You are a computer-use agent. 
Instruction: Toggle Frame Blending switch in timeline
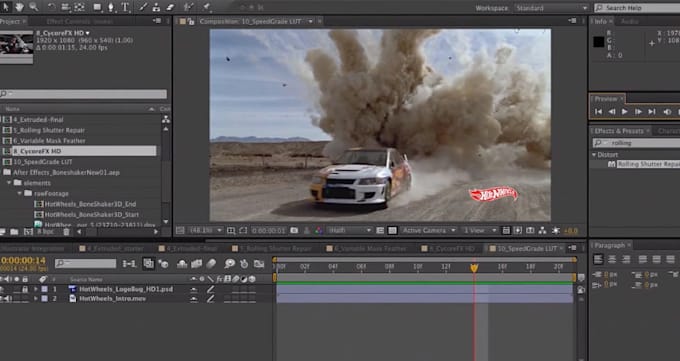196,263
